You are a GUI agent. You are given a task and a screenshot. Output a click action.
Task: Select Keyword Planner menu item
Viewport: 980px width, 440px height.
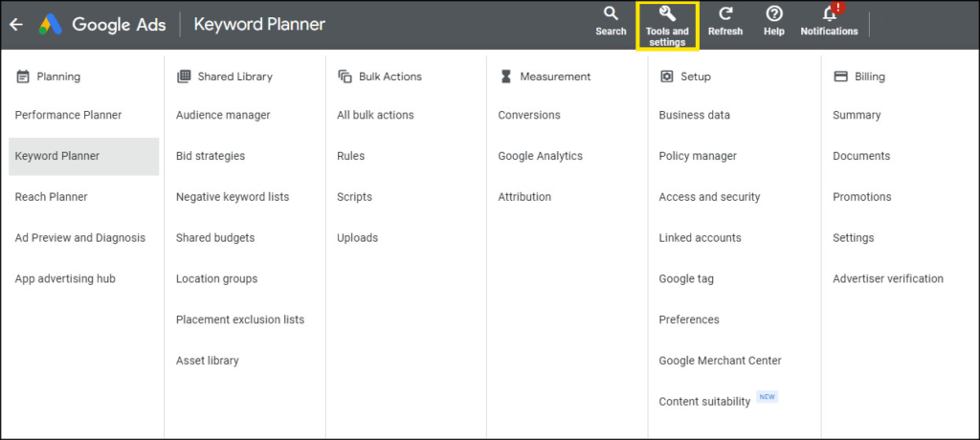[x=84, y=156]
